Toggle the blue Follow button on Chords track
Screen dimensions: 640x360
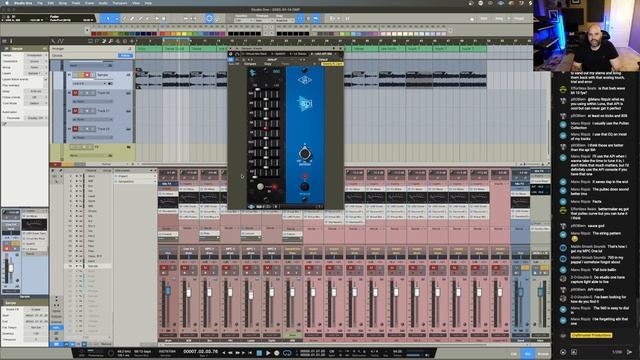125,56
